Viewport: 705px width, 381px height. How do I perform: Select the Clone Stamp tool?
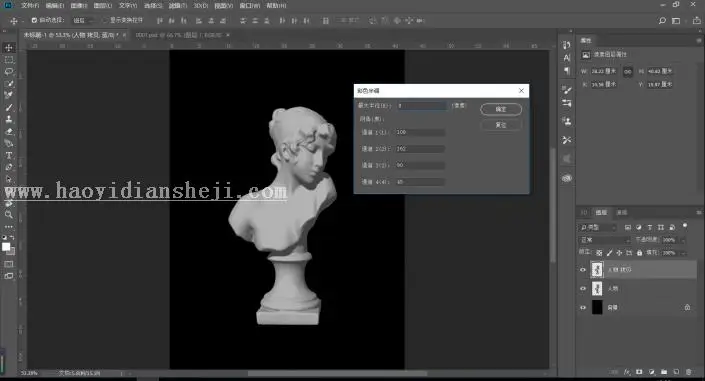(x=9, y=119)
